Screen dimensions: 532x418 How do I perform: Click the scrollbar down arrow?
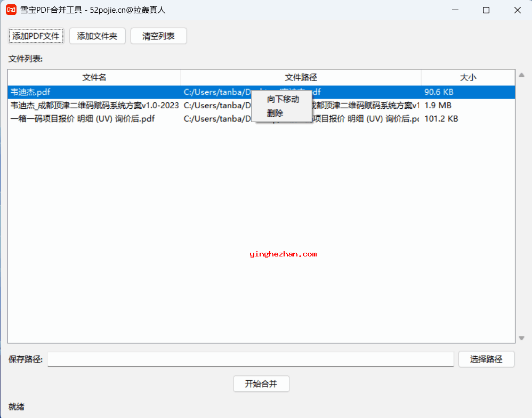coord(521,337)
